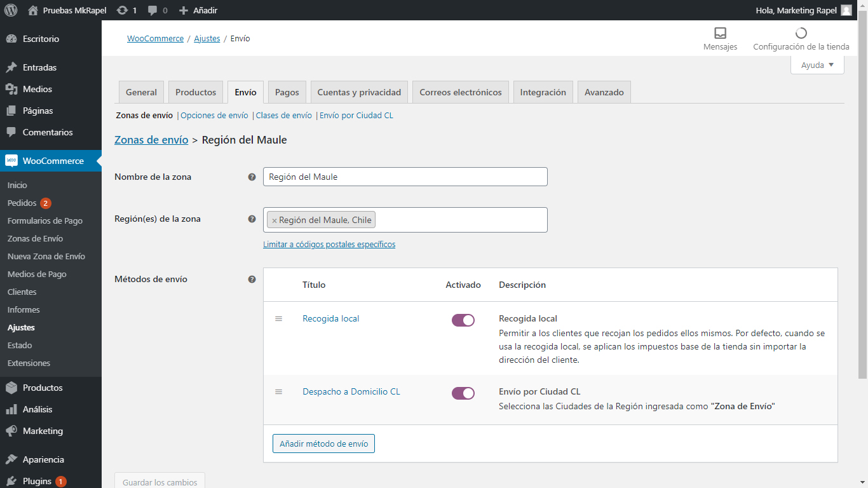The image size is (868, 488).
Task: Open the Integración tab
Action: pyautogui.click(x=543, y=92)
